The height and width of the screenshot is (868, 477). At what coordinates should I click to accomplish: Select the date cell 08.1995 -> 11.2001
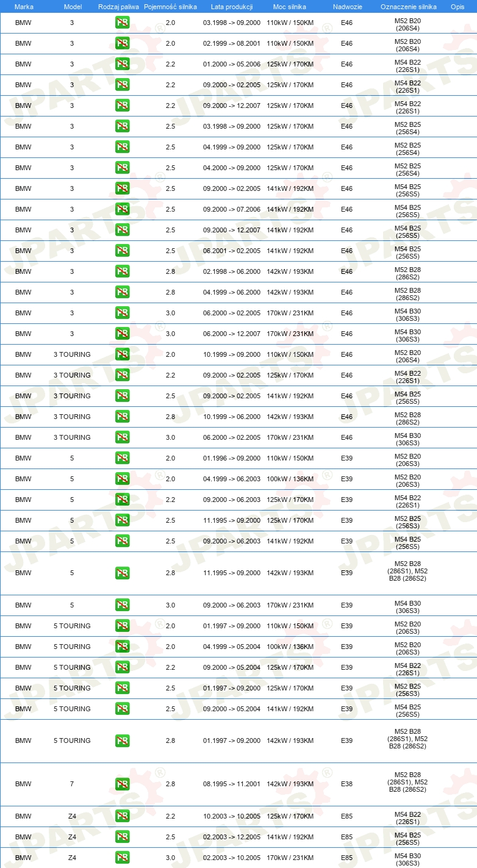(x=232, y=784)
